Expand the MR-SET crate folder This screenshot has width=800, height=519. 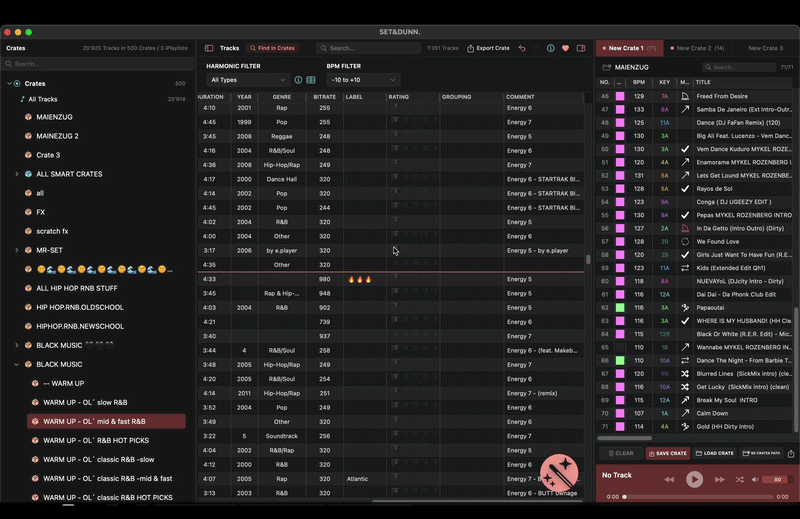(x=16, y=250)
